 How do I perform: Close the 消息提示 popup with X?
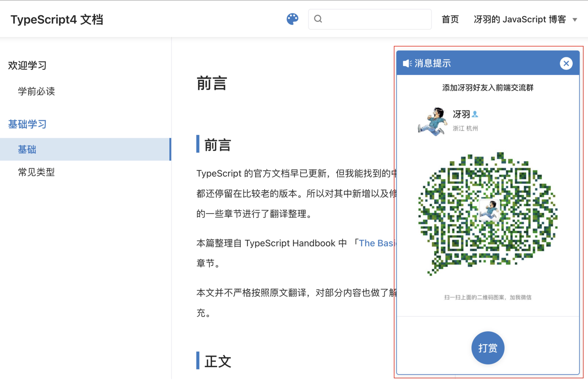click(566, 63)
